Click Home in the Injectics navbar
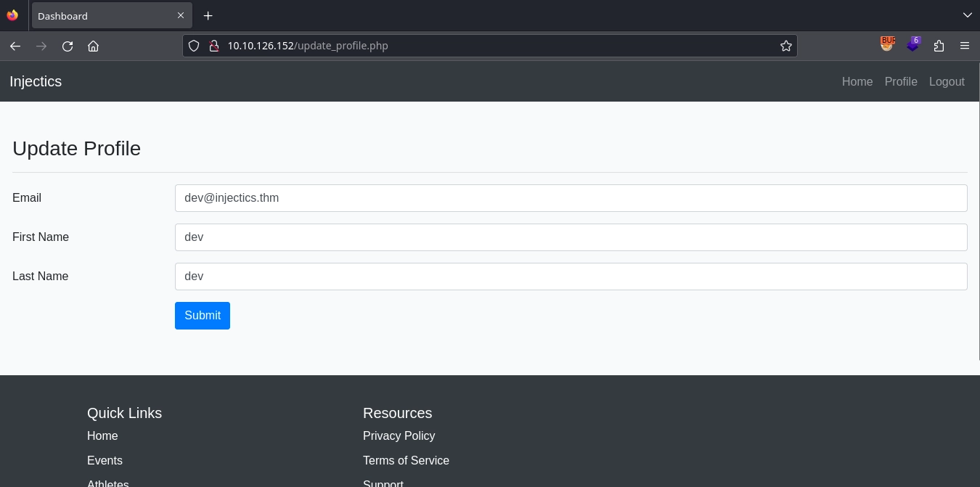Viewport: 980px width, 487px height. point(857,81)
